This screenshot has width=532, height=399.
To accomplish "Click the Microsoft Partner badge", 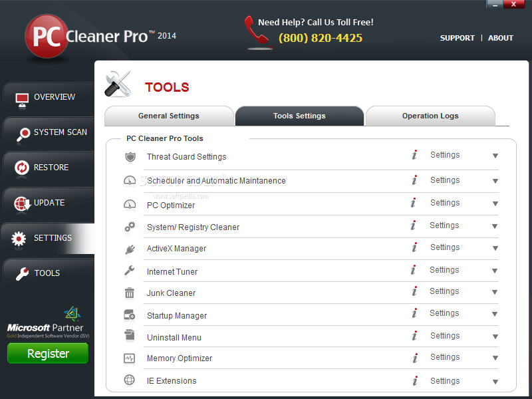I will tap(48, 323).
